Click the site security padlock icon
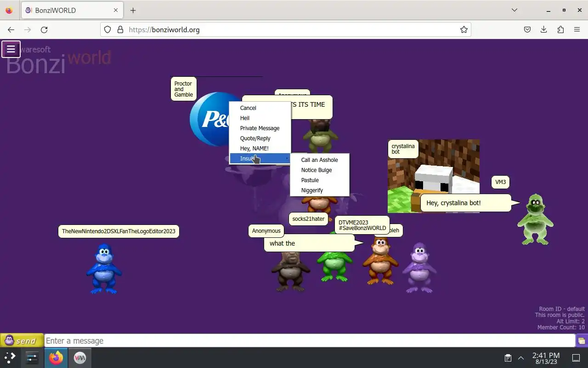The width and height of the screenshot is (588, 368). 120,29
